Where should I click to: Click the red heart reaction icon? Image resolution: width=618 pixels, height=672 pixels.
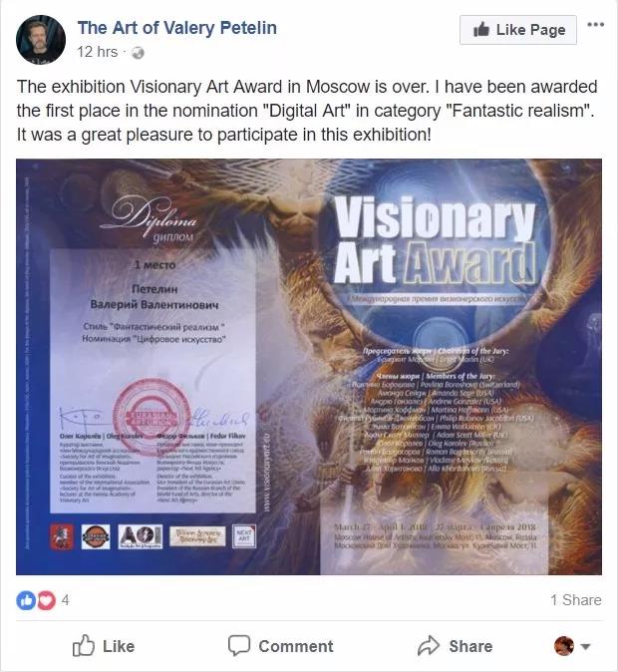click(46, 600)
